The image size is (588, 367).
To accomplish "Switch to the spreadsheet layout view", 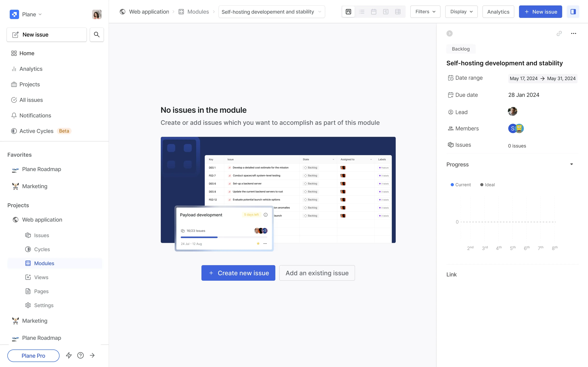I will (x=398, y=12).
